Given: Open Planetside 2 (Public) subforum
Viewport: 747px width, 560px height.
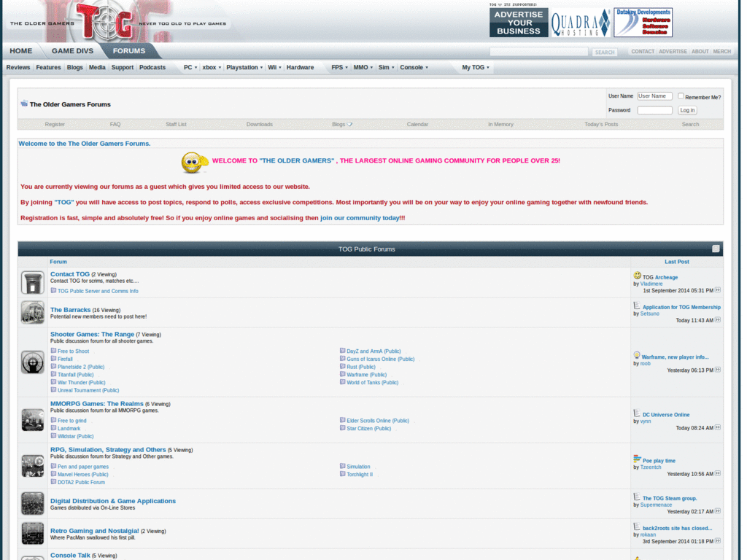Looking at the screenshot, I should [81, 367].
